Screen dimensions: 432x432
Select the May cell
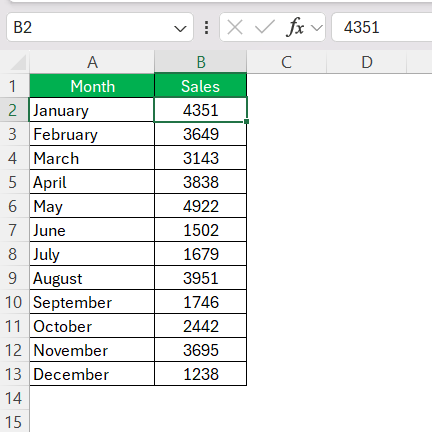(92, 206)
